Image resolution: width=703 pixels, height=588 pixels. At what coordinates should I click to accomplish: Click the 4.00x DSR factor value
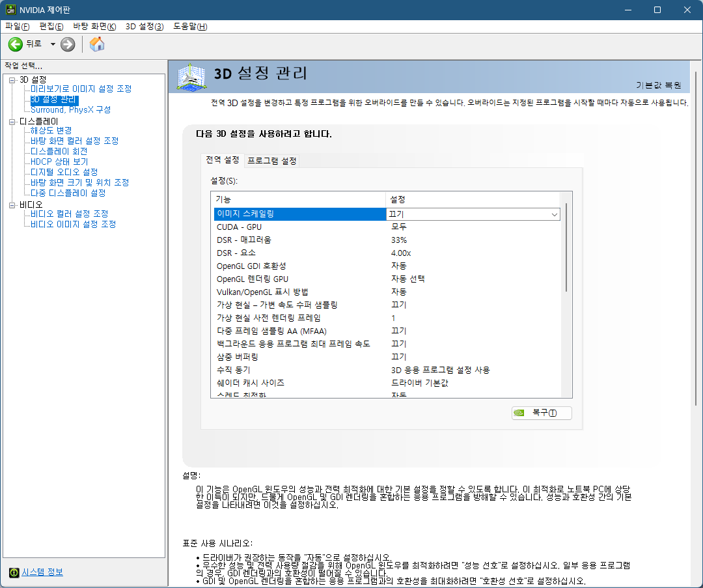coord(401,253)
